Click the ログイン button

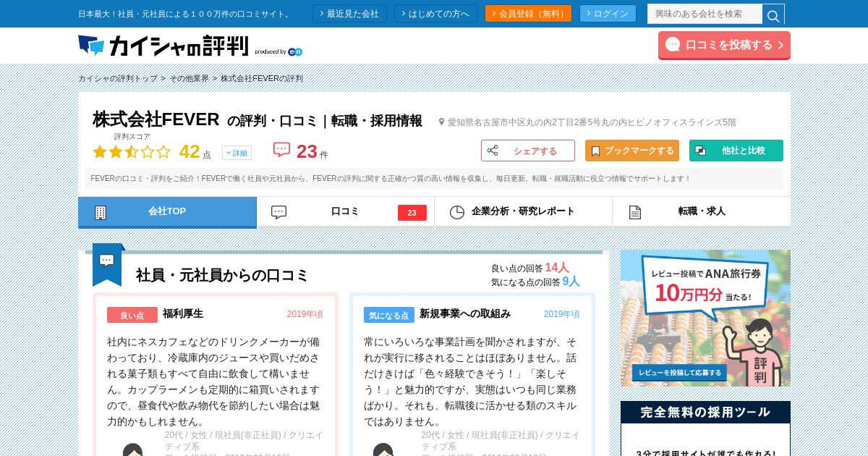tap(608, 14)
